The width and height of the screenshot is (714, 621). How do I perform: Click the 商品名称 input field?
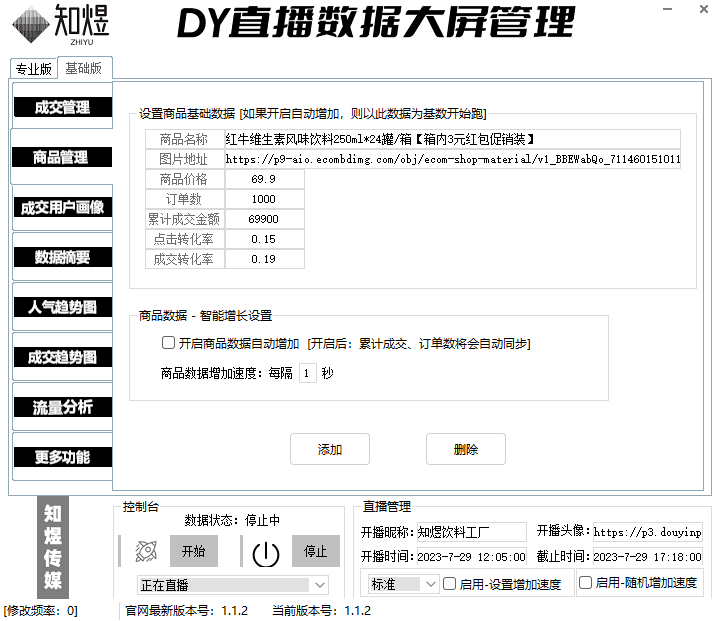[453, 139]
